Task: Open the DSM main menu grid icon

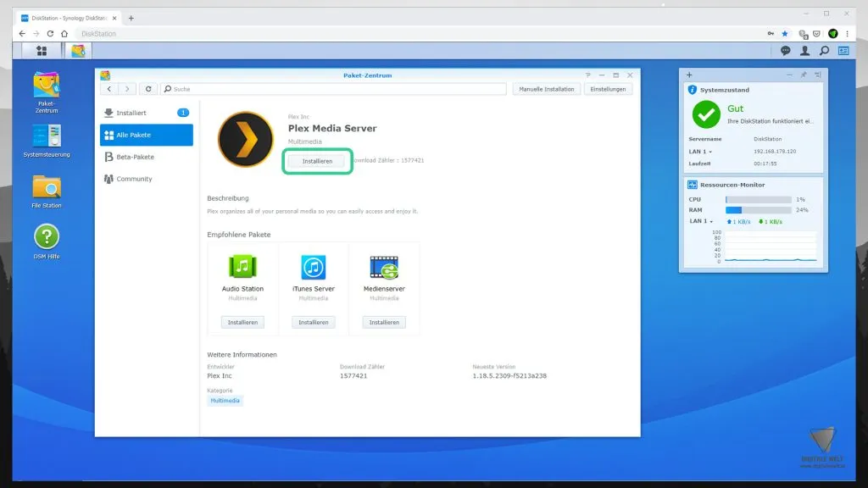Action: coord(42,51)
